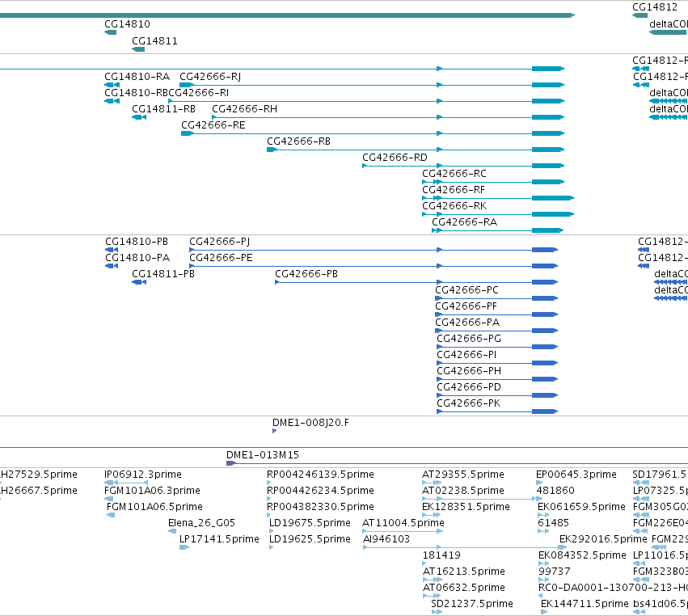Select EST AT02238.5prime
Viewport: 688px width, 616px height.
(x=463, y=491)
